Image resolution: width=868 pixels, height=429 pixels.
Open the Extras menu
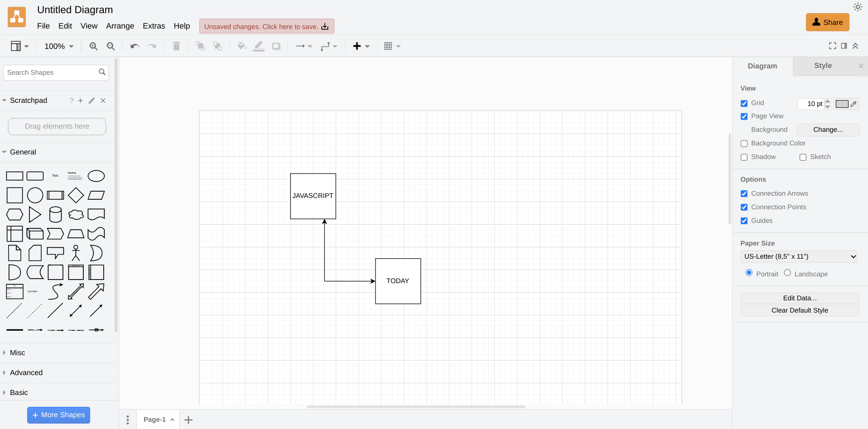[154, 26]
